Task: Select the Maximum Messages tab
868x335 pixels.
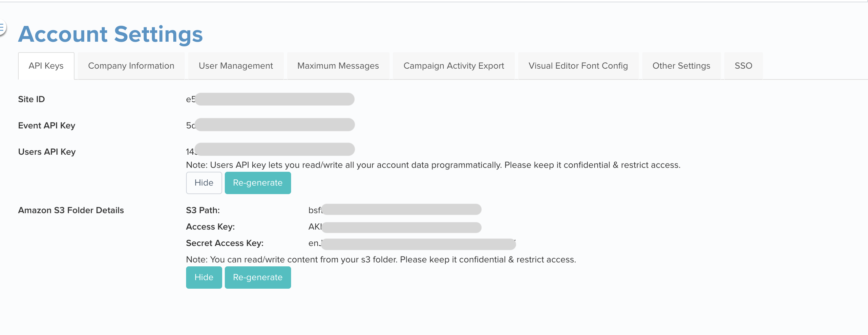Action: click(x=338, y=66)
